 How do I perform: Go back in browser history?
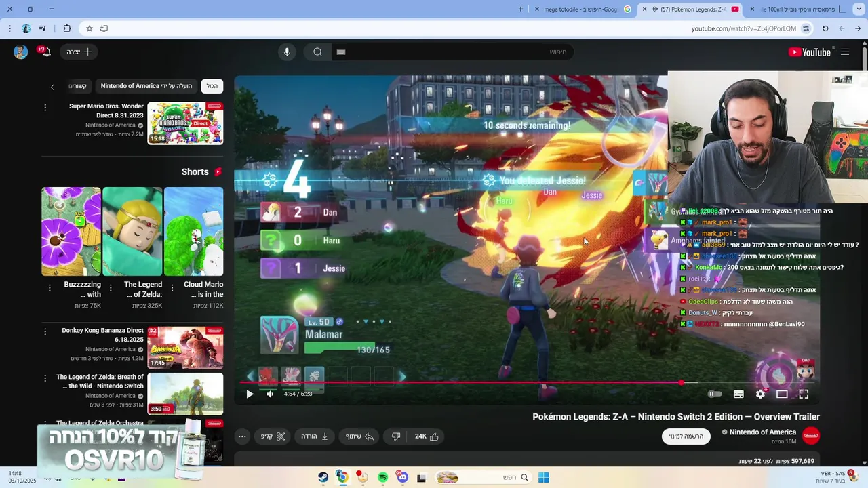click(x=858, y=28)
